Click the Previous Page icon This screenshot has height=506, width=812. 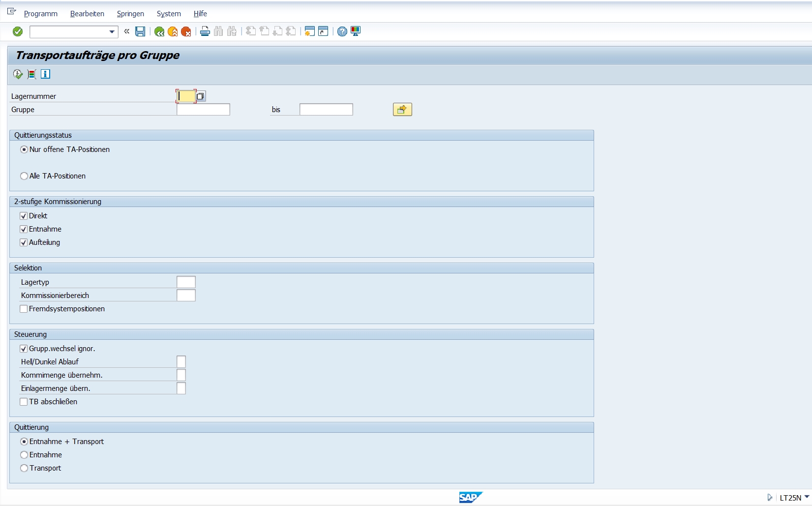click(x=264, y=31)
